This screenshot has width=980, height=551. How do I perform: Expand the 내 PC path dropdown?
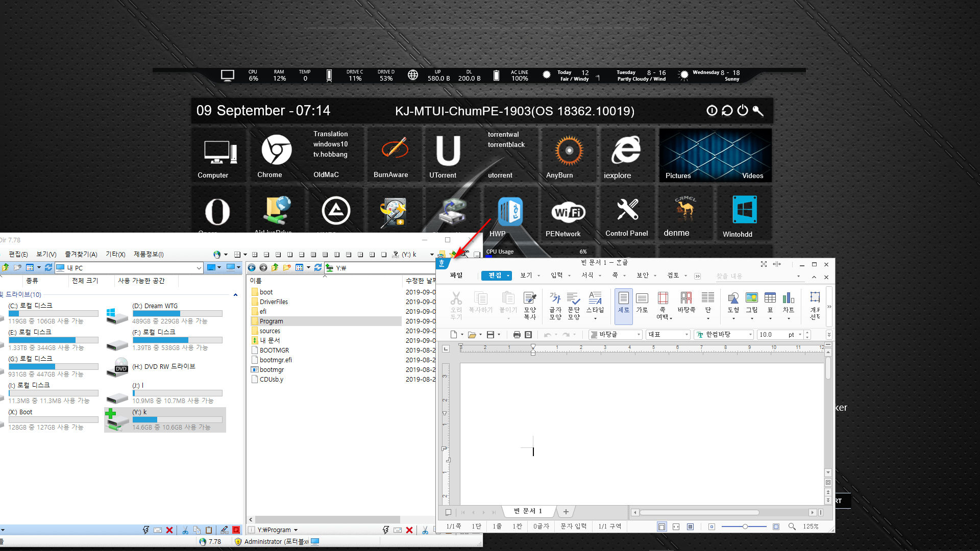tap(199, 268)
